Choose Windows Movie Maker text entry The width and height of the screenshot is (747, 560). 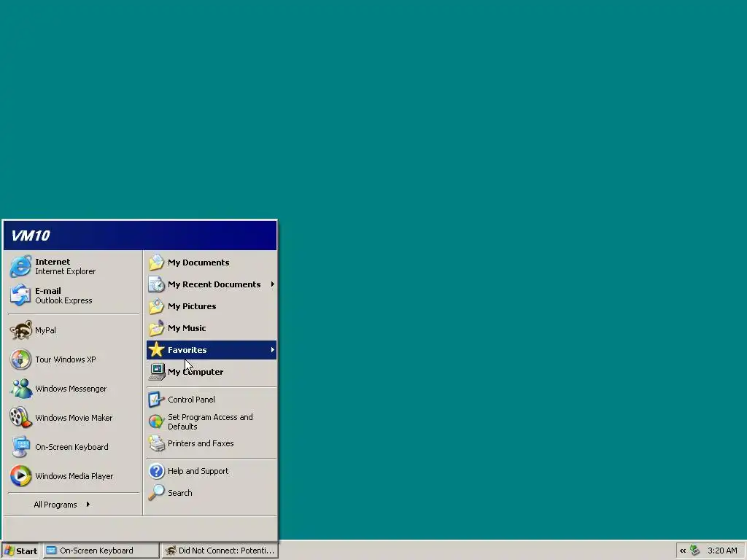click(74, 418)
